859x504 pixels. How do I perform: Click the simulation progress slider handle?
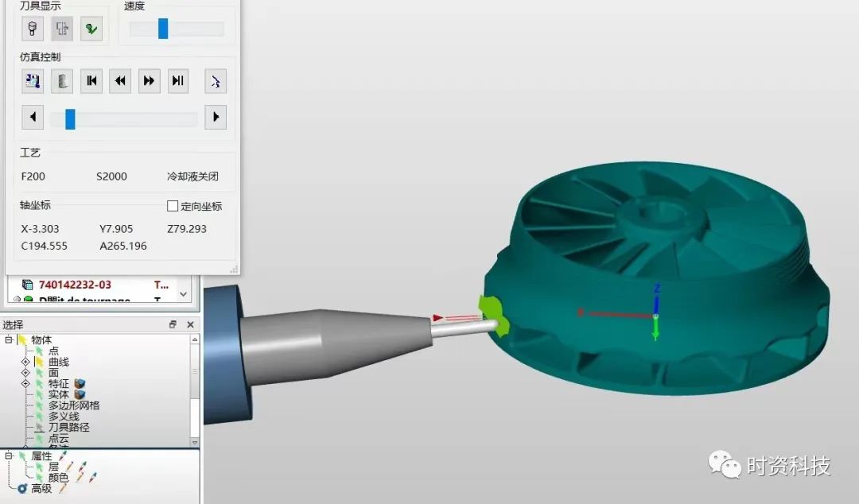click(x=70, y=119)
